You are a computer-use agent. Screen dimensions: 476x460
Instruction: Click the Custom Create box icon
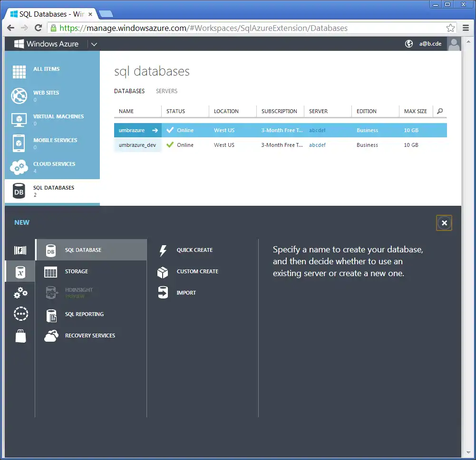(163, 272)
